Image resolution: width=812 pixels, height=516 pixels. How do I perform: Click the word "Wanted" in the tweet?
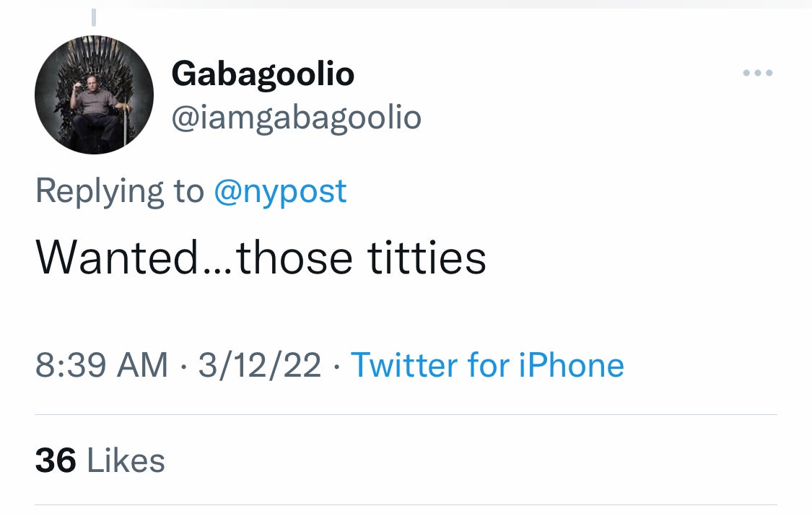tap(115, 258)
